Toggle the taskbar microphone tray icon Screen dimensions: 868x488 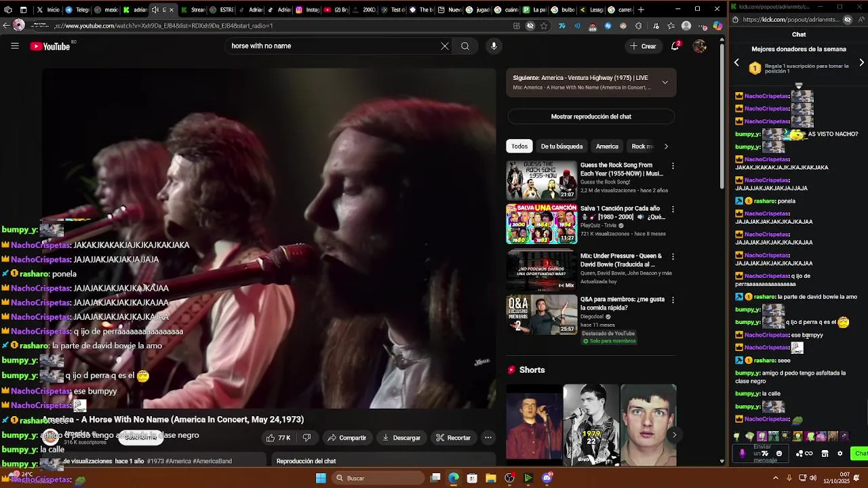click(x=790, y=479)
